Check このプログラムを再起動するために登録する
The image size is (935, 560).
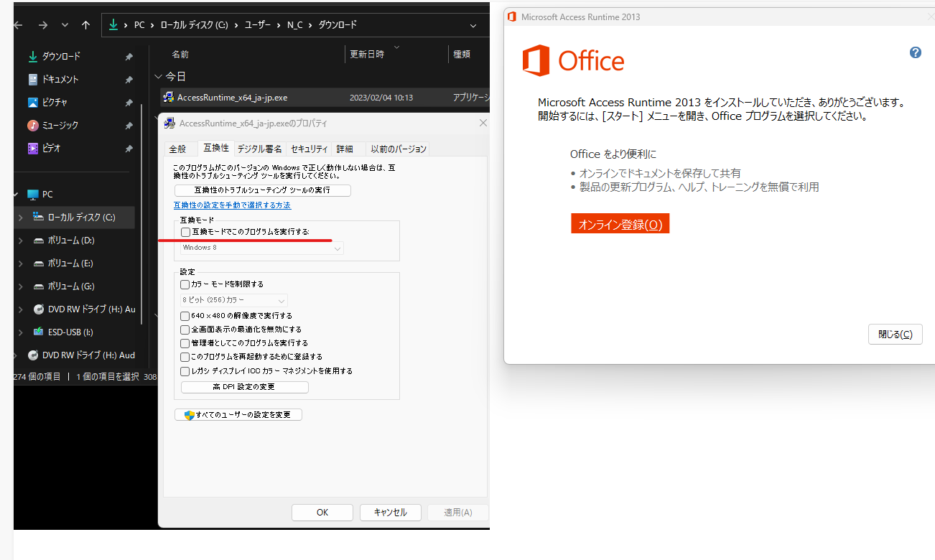[x=185, y=357]
